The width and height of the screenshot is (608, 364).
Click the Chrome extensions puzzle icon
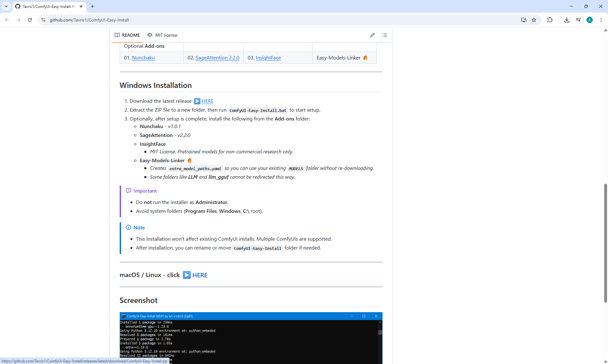pyautogui.click(x=550, y=20)
